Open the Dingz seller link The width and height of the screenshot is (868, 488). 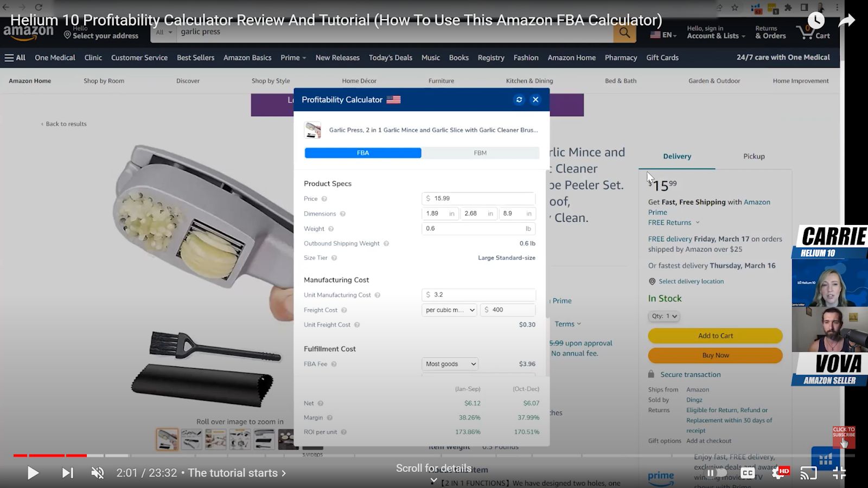pyautogui.click(x=694, y=400)
